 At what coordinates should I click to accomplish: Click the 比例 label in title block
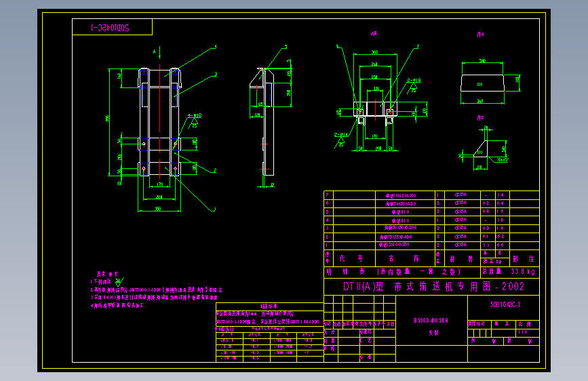(524, 324)
